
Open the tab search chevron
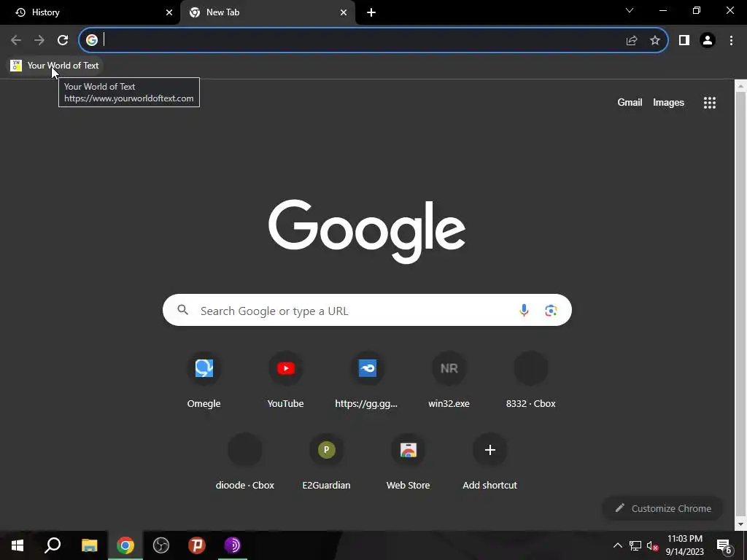[x=630, y=10]
